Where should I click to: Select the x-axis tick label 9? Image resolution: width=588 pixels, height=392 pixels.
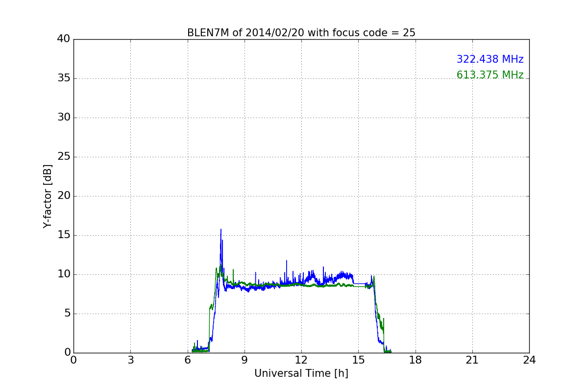point(245,360)
